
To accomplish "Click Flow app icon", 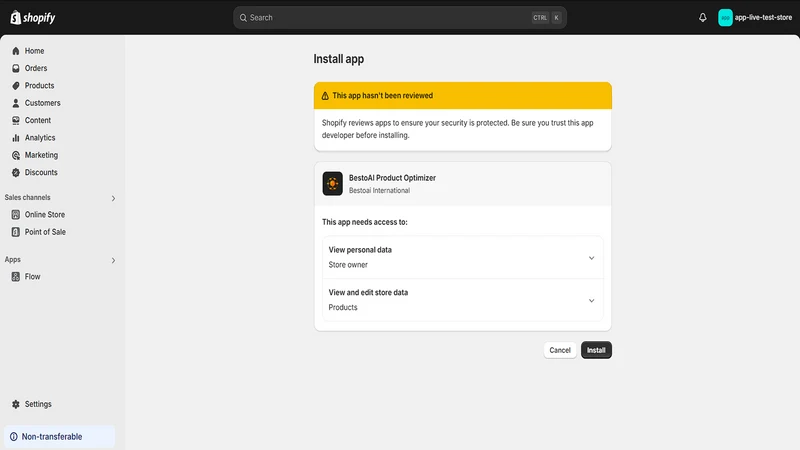I will [16, 277].
